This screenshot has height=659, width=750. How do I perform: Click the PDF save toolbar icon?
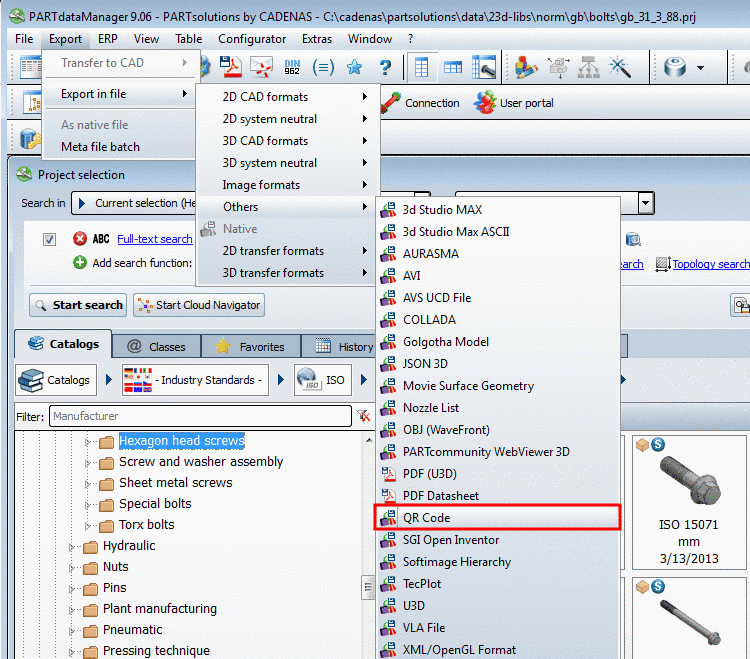(x=231, y=67)
